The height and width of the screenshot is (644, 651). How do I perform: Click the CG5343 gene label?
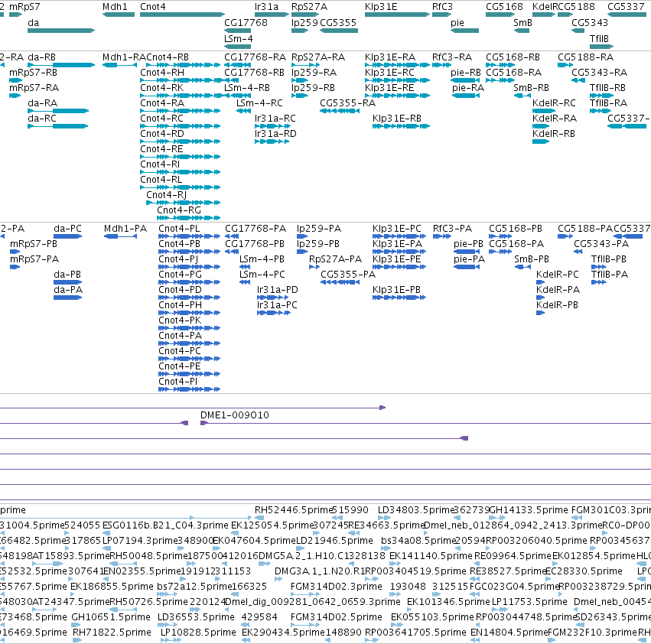[x=590, y=22]
